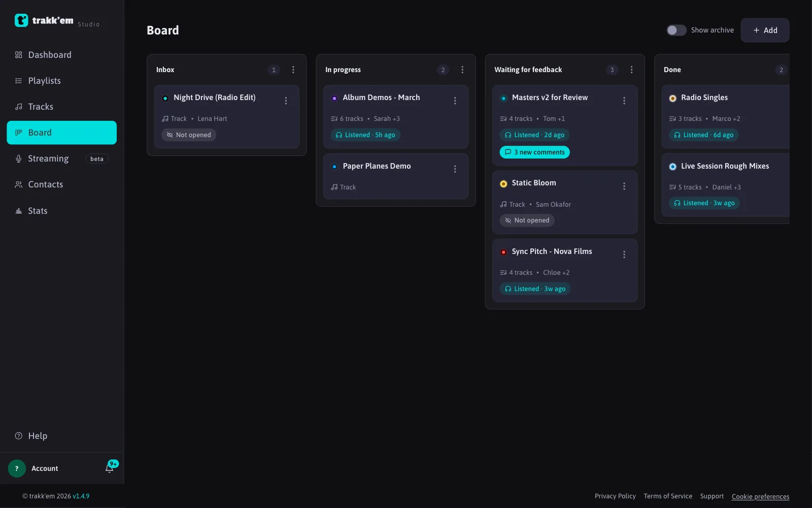Open Album Demos - March card menu
The height and width of the screenshot is (508, 812).
click(455, 101)
